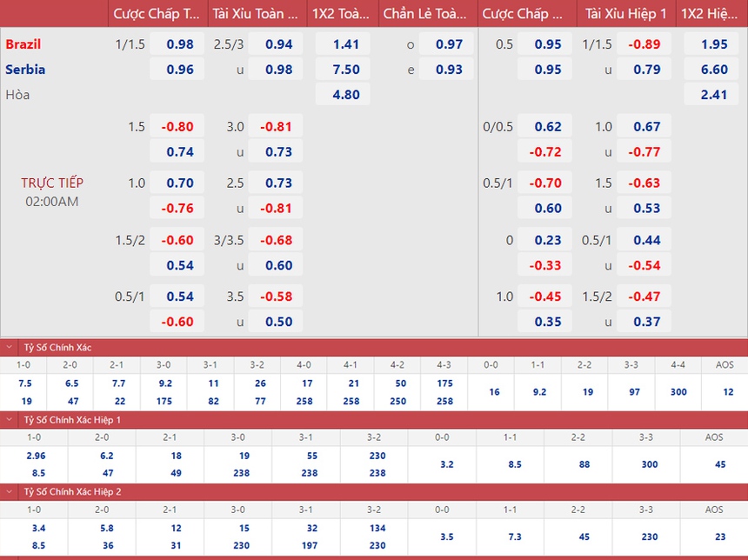Choose second-half 2-2 score odds 45
The width and height of the screenshot is (748, 560).
pos(584,537)
